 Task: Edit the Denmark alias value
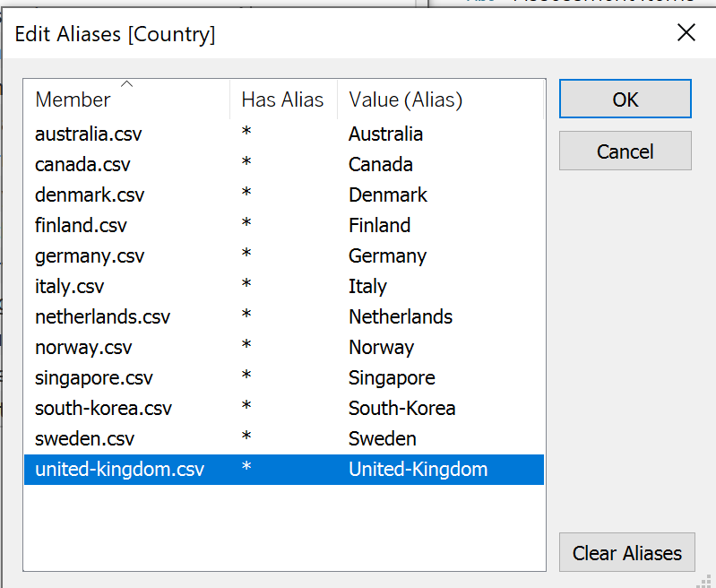pyautogui.click(x=388, y=195)
